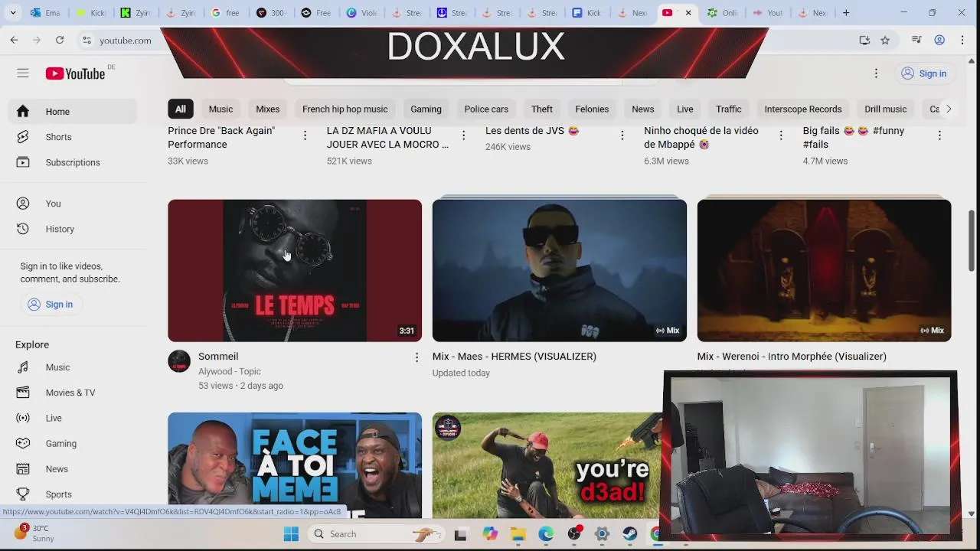Screen dimensions: 980x551
Task: Select the Drill music chip
Action: click(885, 109)
